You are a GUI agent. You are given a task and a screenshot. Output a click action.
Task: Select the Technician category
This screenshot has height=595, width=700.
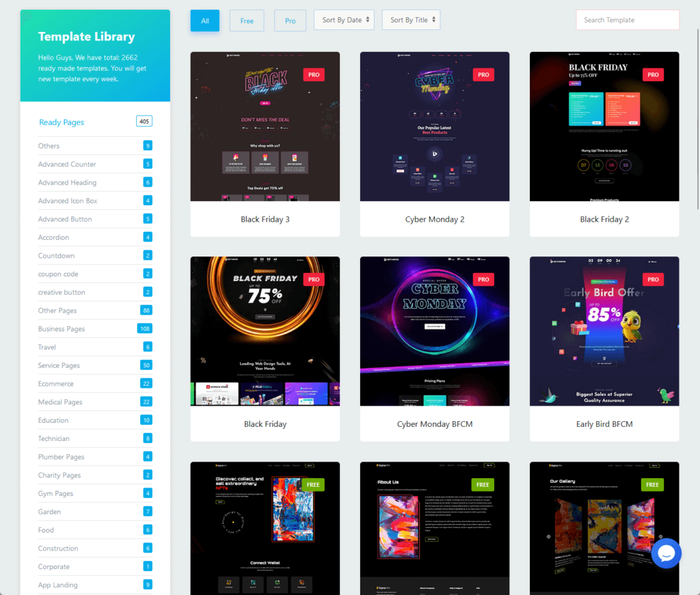pyautogui.click(x=94, y=439)
